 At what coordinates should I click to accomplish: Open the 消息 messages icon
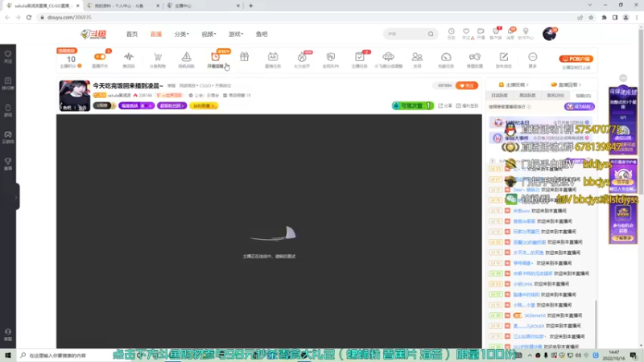pyautogui.click(x=510, y=33)
